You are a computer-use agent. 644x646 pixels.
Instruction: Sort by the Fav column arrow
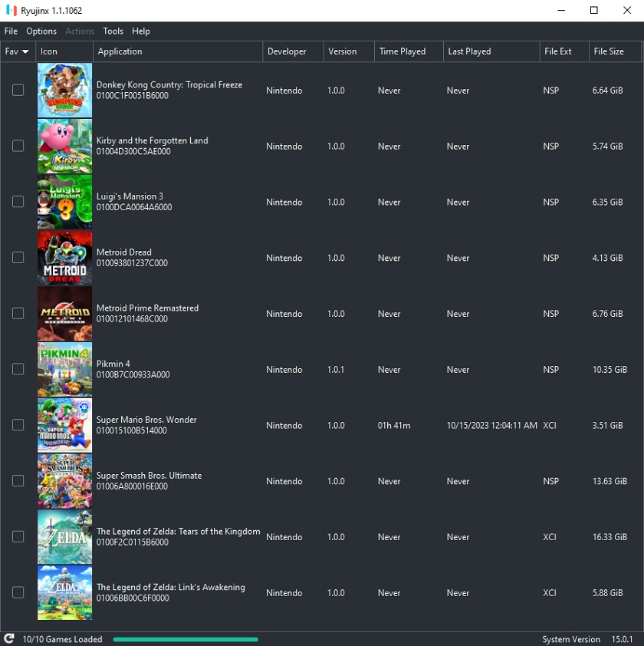pyautogui.click(x=25, y=52)
